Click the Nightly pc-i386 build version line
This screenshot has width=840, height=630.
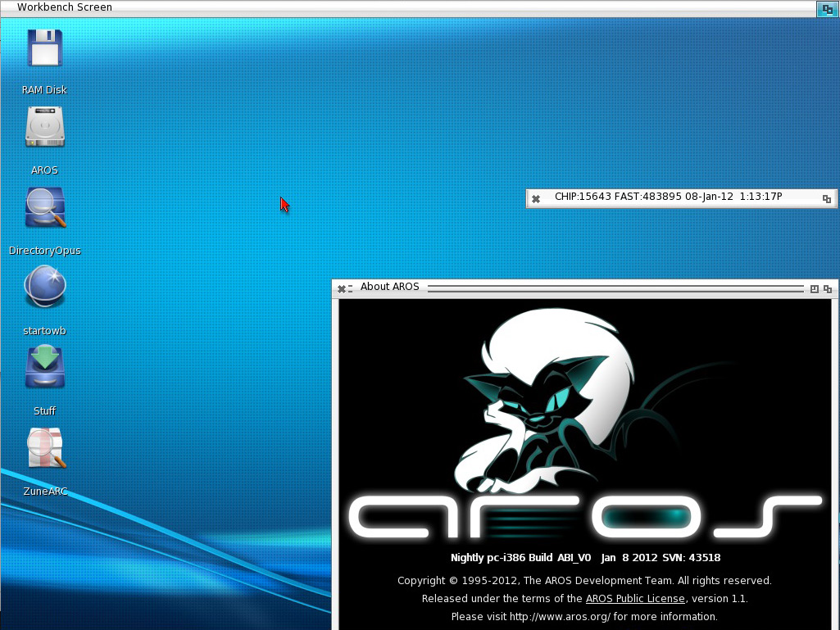click(x=585, y=558)
